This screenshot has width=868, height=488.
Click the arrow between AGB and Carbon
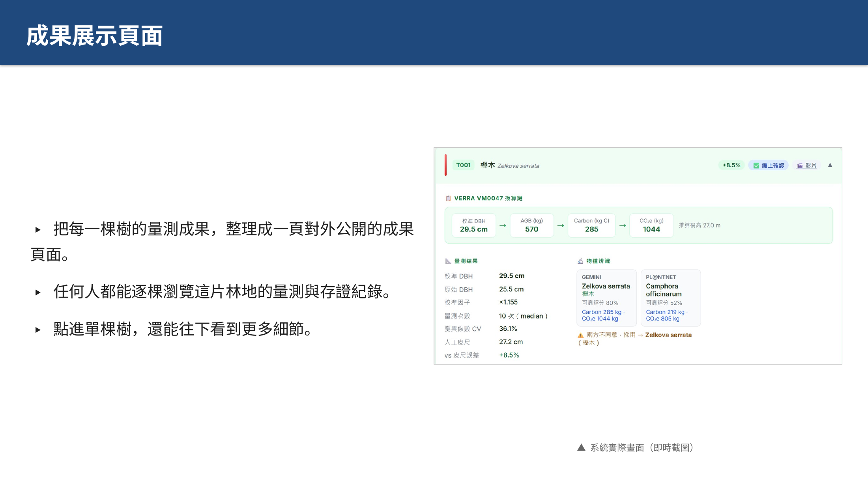pos(561,226)
